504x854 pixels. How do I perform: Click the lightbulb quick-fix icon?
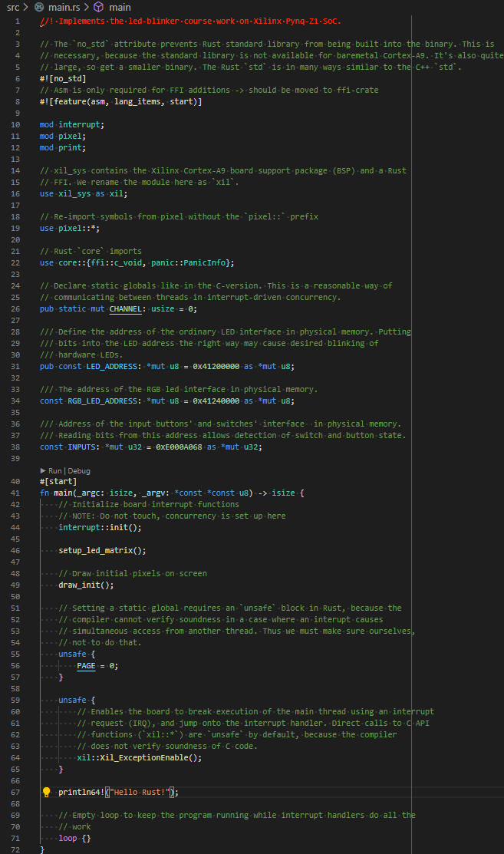point(46,792)
